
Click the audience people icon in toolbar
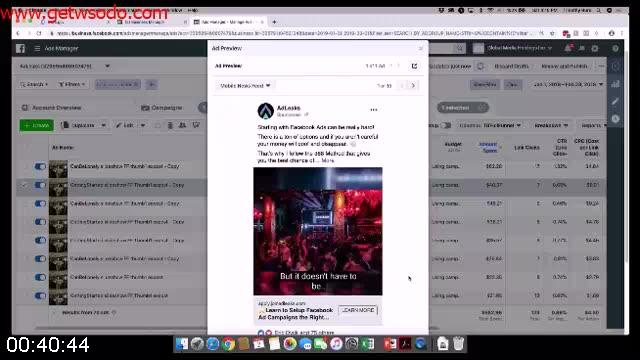182,125
